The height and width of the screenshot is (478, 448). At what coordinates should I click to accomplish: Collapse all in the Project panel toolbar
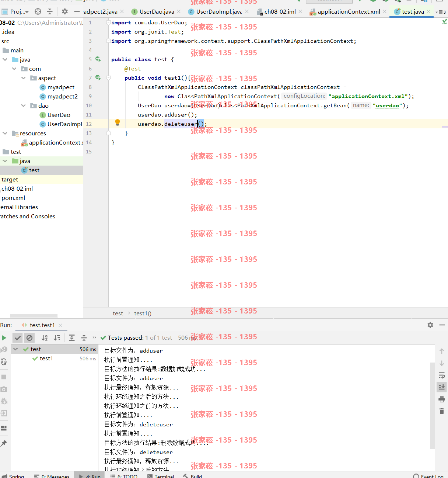[50, 11]
